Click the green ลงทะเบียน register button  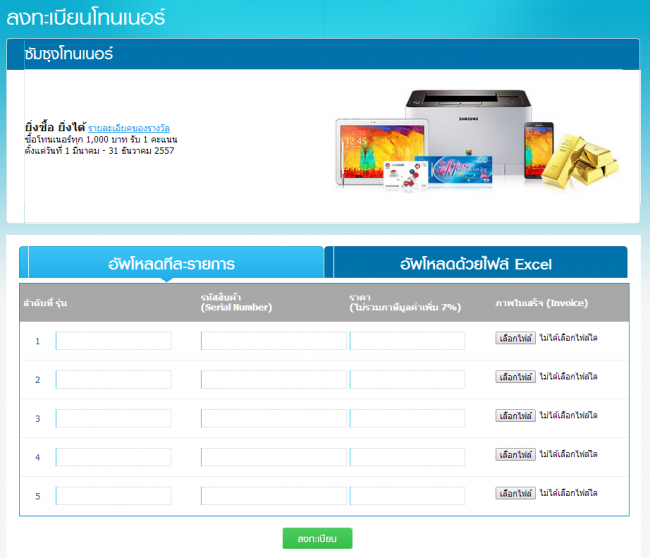318,538
